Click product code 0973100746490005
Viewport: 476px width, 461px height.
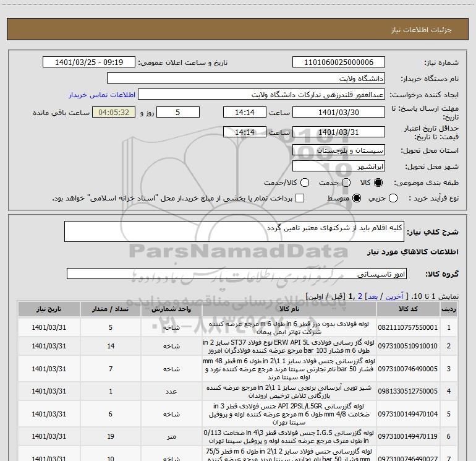tap(408, 369)
